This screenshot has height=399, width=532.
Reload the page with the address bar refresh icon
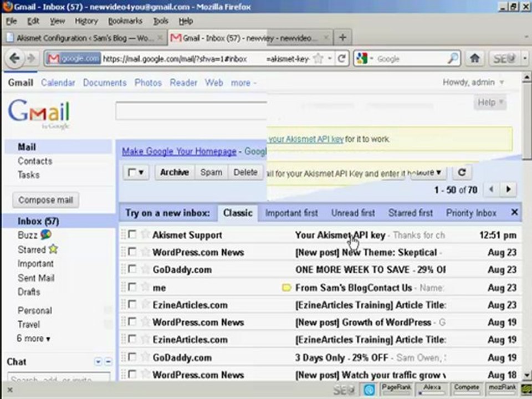342,59
